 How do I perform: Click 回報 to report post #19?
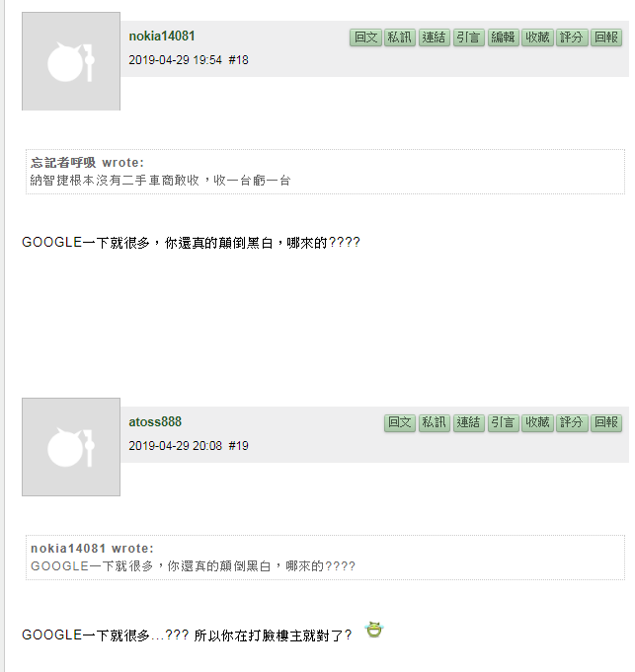[605, 423]
